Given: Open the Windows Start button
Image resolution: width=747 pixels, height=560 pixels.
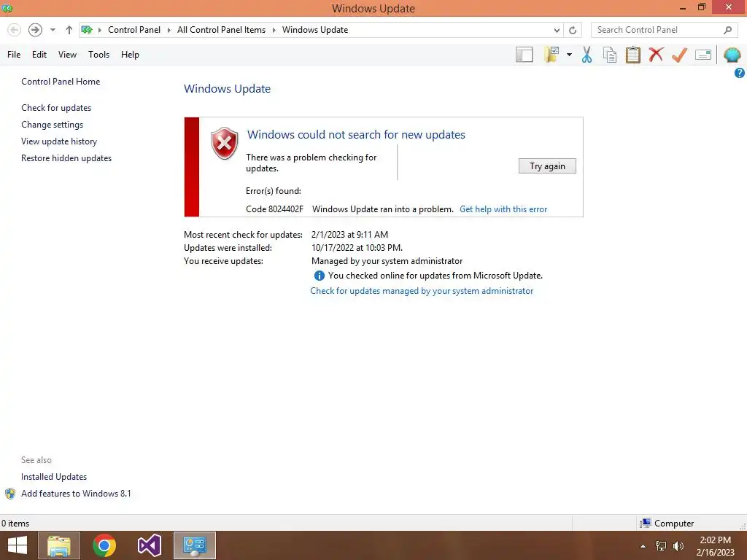Looking at the screenshot, I should (18, 545).
